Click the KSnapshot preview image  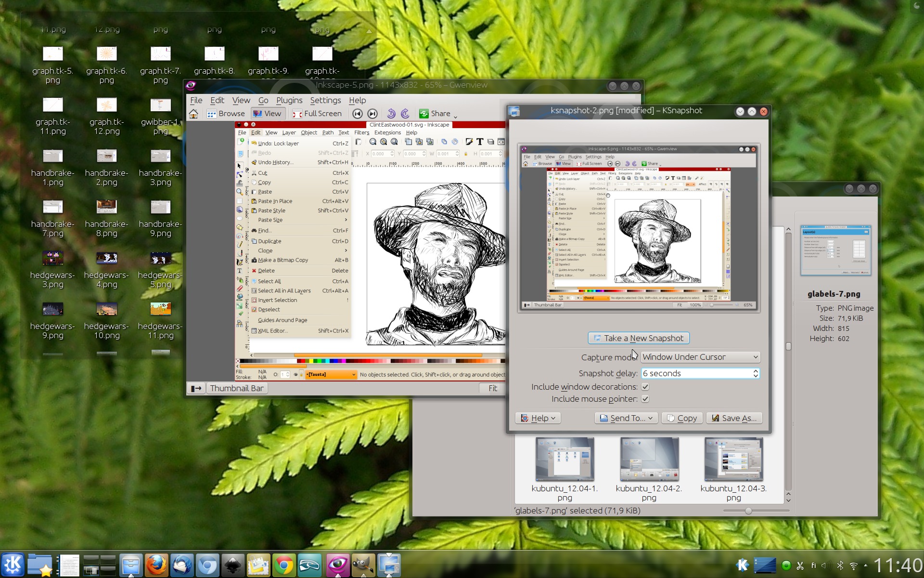point(639,228)
